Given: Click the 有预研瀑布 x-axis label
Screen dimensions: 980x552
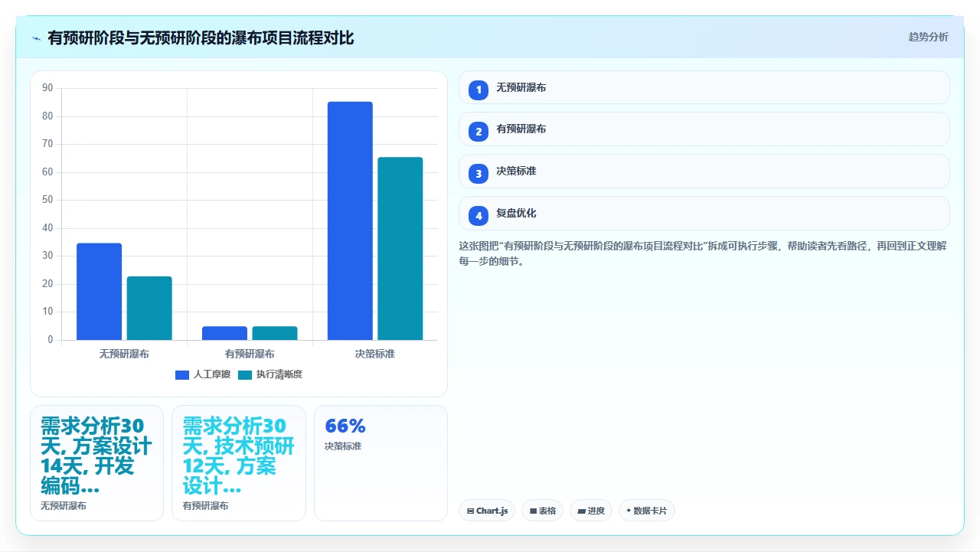Looking at the screenshot, I should coord(250,354).
